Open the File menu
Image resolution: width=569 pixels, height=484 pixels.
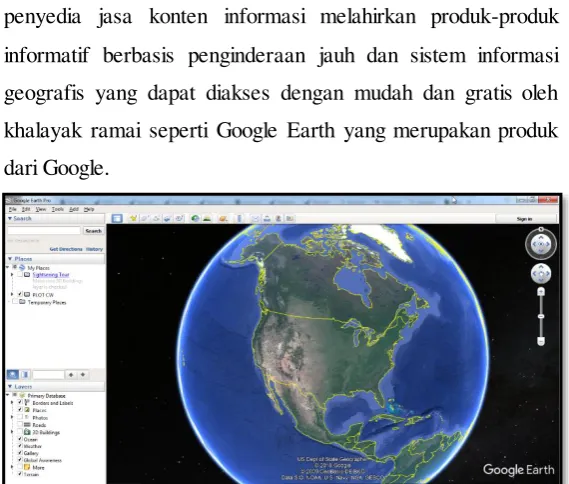click(13, 209)
